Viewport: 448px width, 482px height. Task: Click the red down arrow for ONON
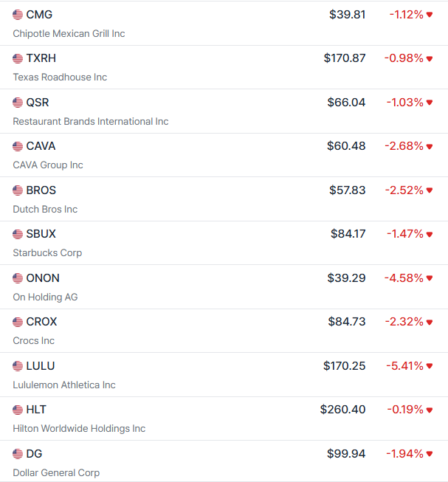[430, 278]
